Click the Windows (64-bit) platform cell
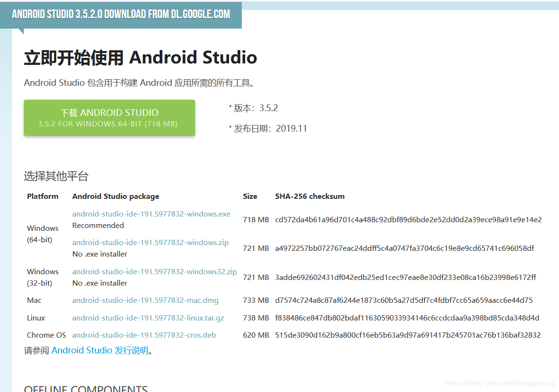 (x=42, y=234)
